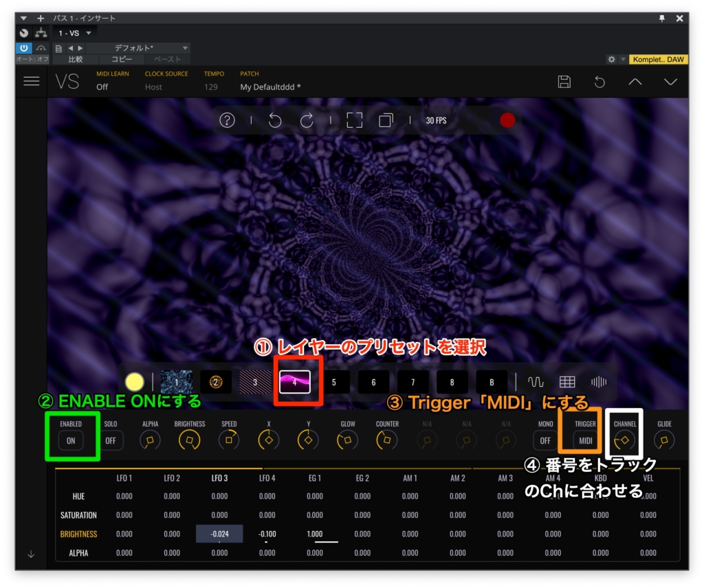Open the TRIGGER MIDI selector
The height and width of the screenshot is (588, 704).
(586, 441)
